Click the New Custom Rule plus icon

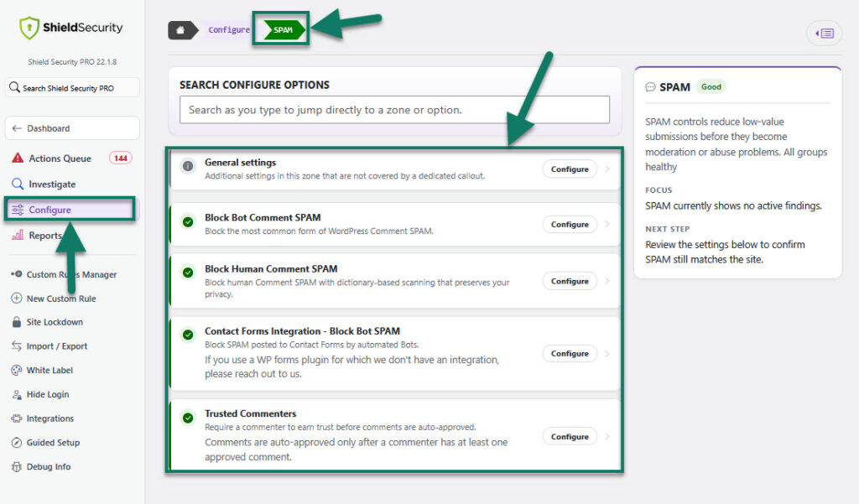(17, 298)
